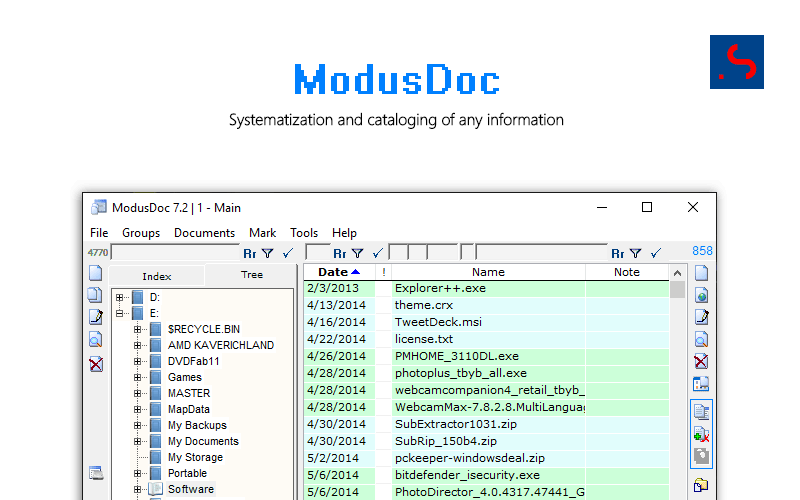
Task: Click Rr option next to 858 counter
Action: (x=618, y=254)
